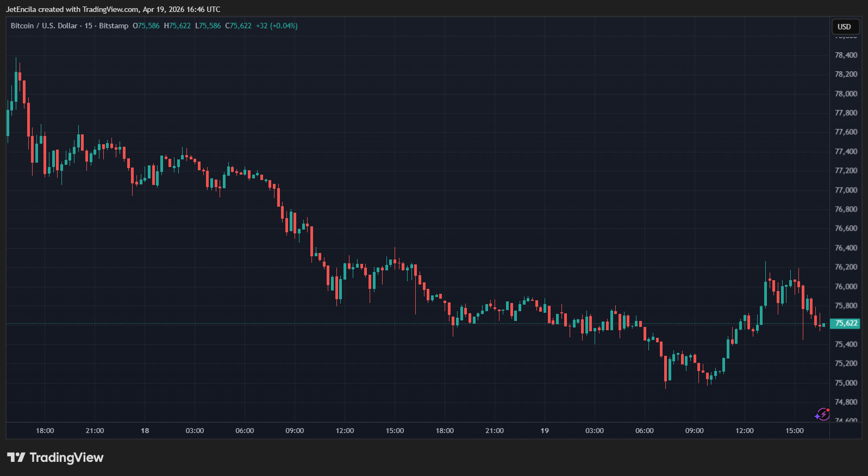Click the first 18:00 label on time axis
This screenshot has height=476, width=868.
click(45, 430)
